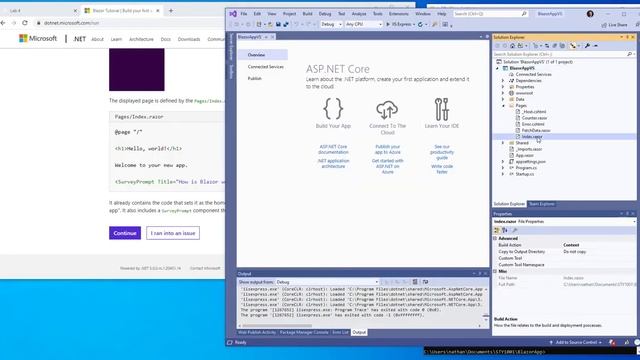
Task: Expand the Shared folder node
Action: pyautogui.click(x=503, y=143)
